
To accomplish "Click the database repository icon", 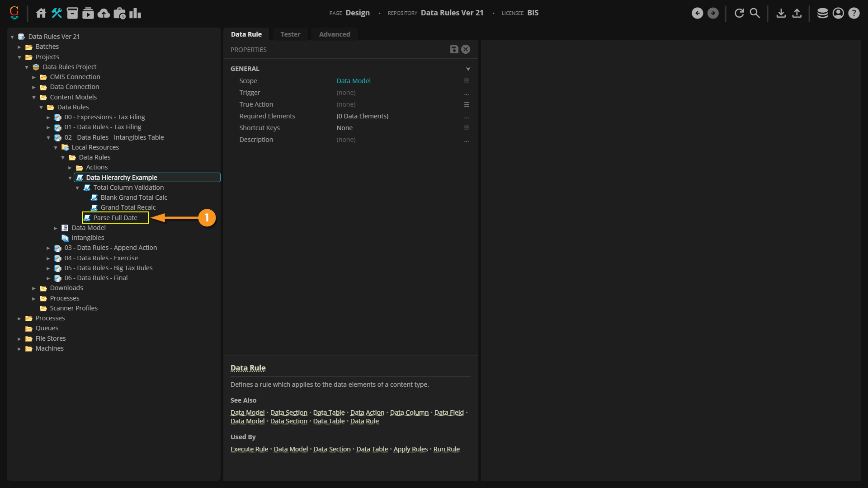I will pyautogui.click(x=822, y=13).
